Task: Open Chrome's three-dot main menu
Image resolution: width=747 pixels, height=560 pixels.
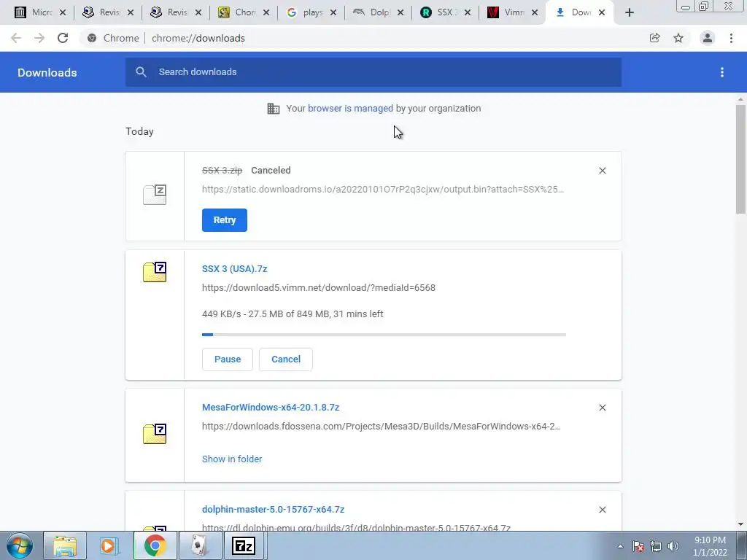Action: [x=731, y=38]
